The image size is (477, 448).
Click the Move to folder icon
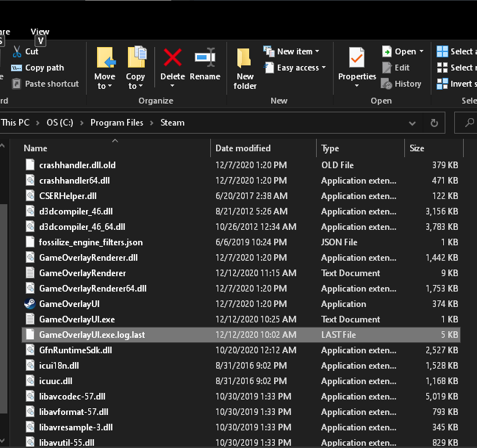coord(106,57)
